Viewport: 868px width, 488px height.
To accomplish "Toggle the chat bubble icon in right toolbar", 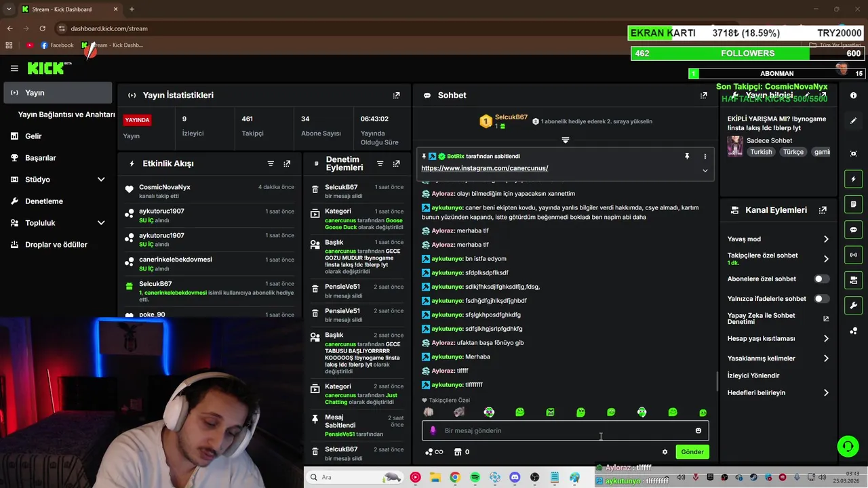I will pos(853,230).
